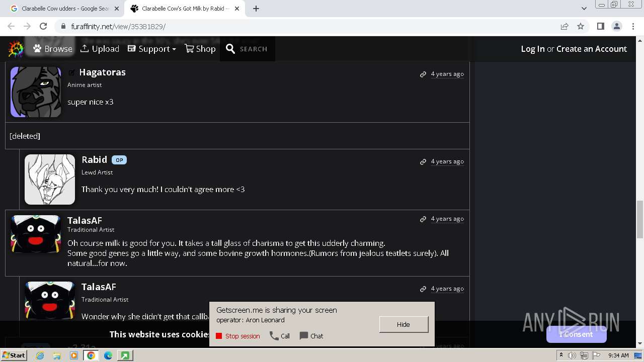Image resolution: width=644 pixels, height=362 pixels.
Task: Click the page vertical scrollbar thumb
Action: coord(640,219)
